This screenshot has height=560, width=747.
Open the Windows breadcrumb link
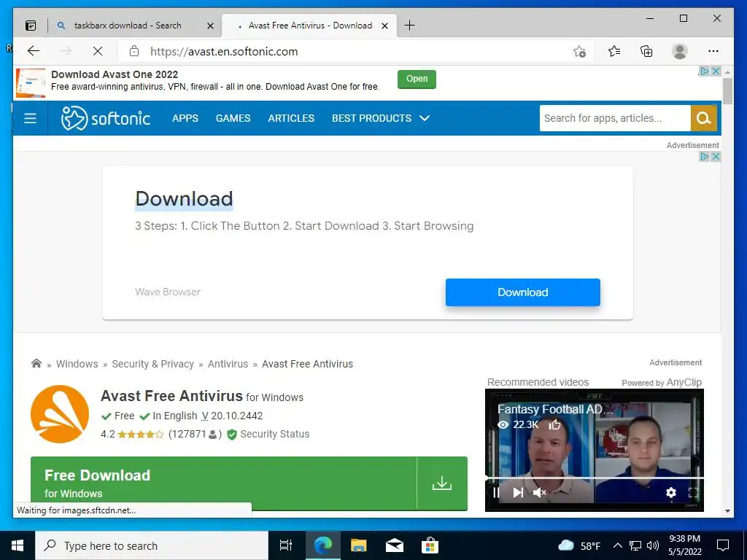tap(77, 364)
